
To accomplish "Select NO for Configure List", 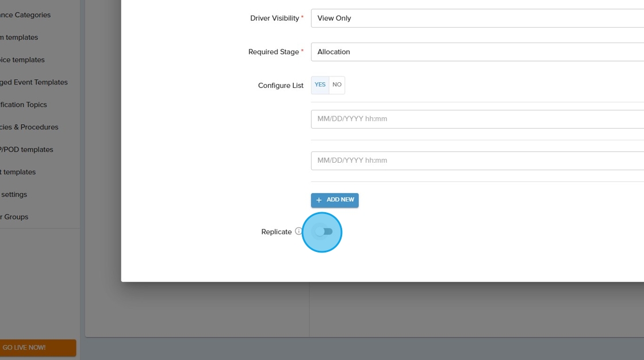I will pyautogui.click(x=337, y=85).
